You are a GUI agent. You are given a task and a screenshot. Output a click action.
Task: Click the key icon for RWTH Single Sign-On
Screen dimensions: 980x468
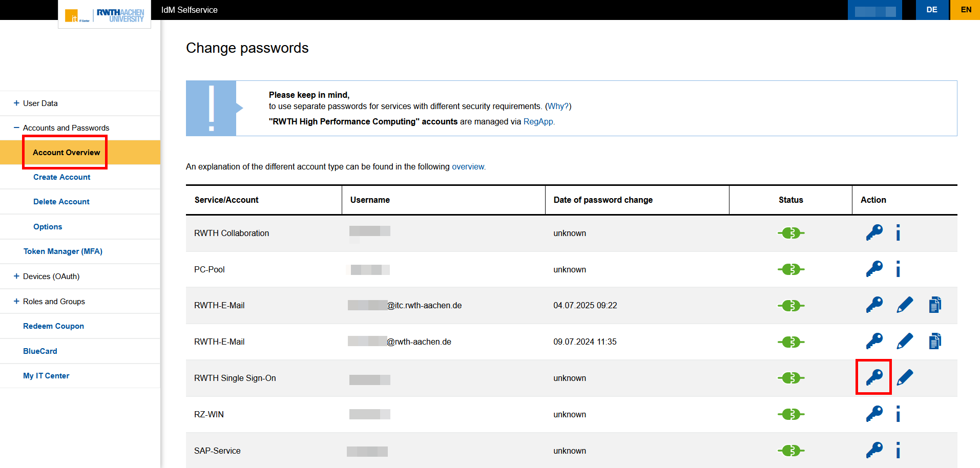[873, 377]
